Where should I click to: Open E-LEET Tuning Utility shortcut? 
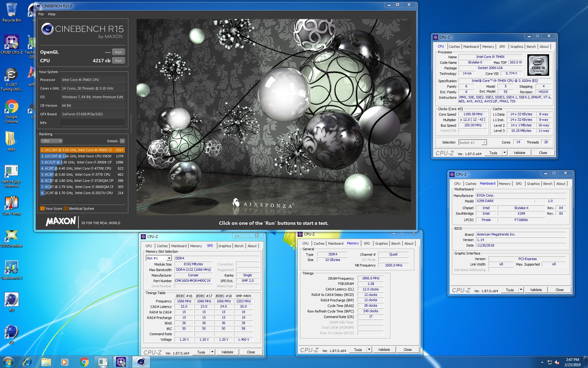coord(11,79)
